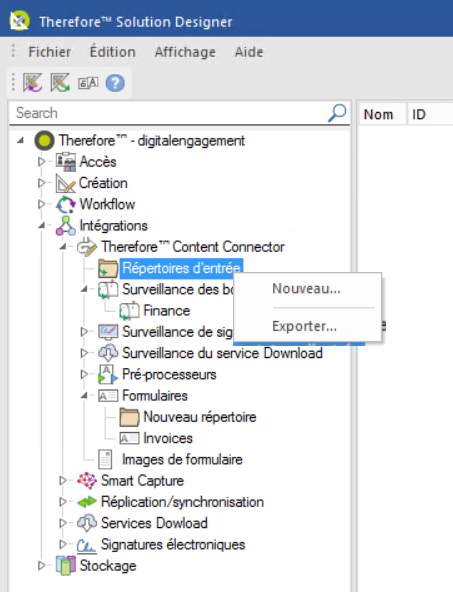
Task: Expand the Surveillance de sig node
Action: [84, 332]
